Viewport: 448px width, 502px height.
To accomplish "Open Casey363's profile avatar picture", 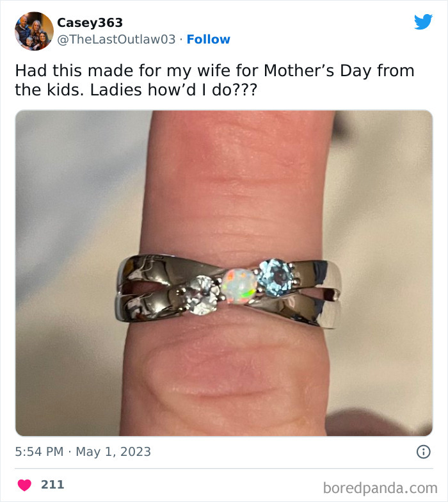I will tap(34, 31).
